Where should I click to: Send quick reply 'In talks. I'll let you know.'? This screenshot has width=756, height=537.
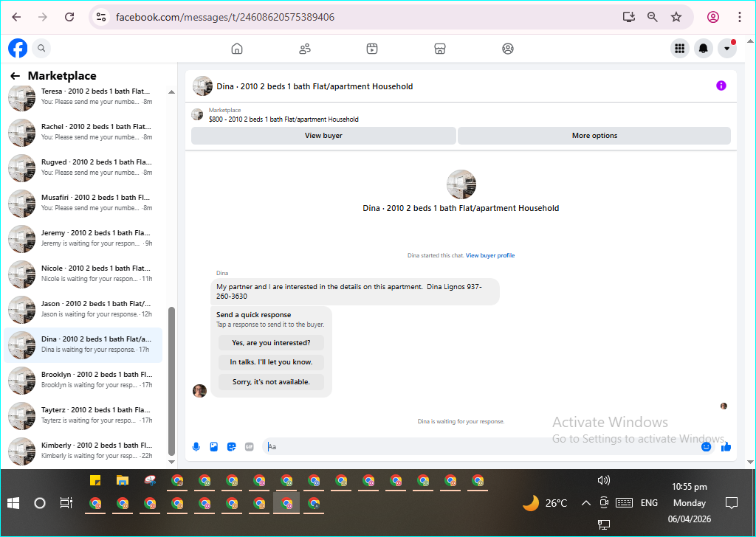(x=271, y=362)
